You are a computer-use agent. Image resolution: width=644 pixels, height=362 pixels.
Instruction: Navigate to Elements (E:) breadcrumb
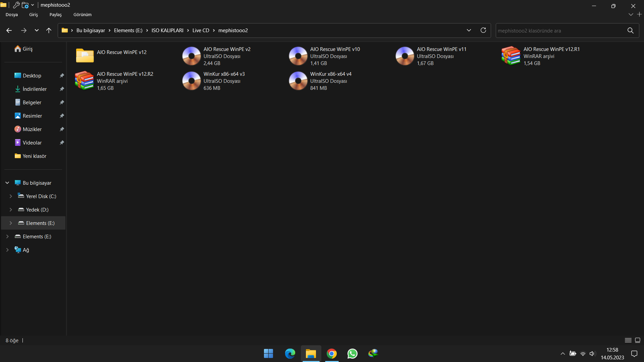point(128,31)
